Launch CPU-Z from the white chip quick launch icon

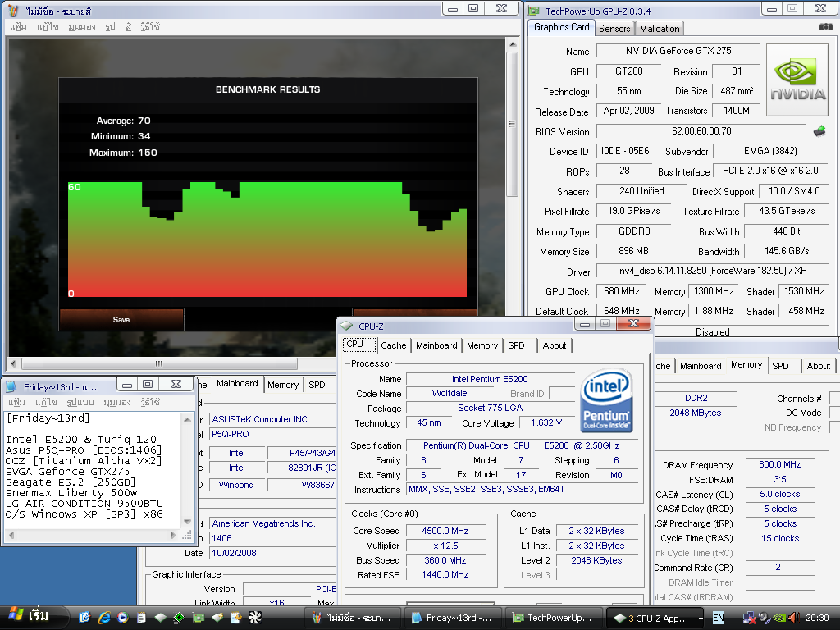pyautogui.click(x=160, y=618)
